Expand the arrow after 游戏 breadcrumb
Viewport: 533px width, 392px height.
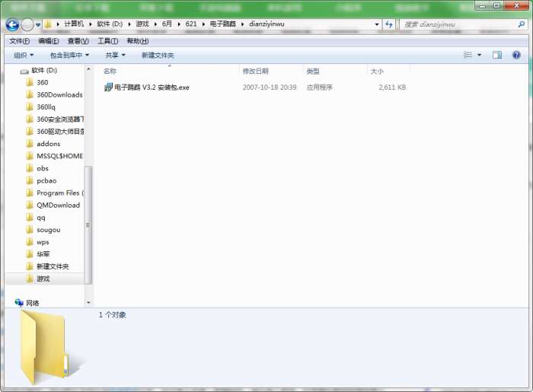click(x=155, y=24)
